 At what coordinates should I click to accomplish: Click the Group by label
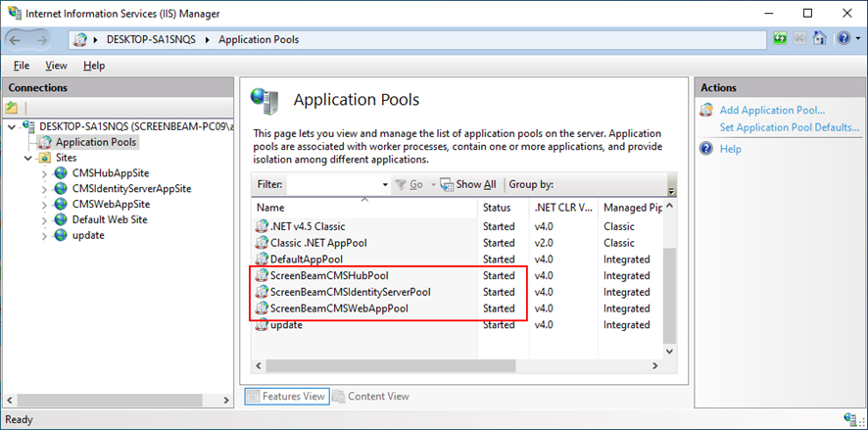[531, 185]
